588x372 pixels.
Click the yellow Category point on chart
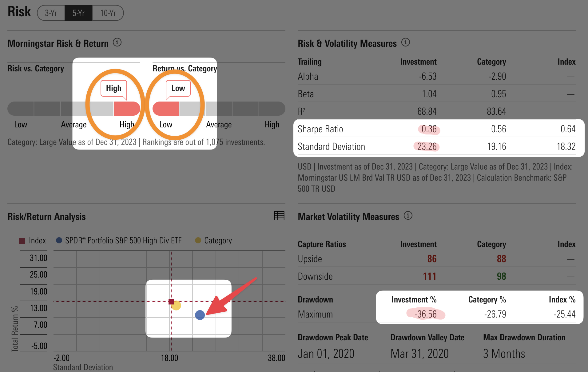[177, 306]
